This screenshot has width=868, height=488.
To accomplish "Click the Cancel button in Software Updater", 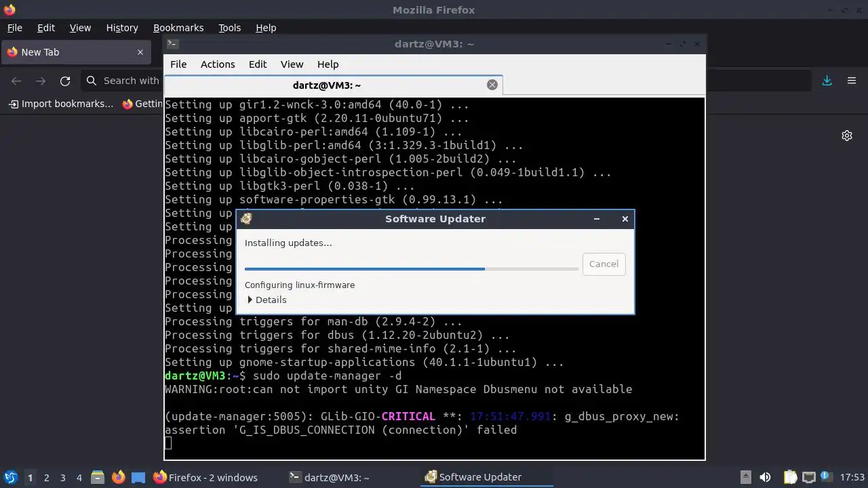I will point(604,264).
